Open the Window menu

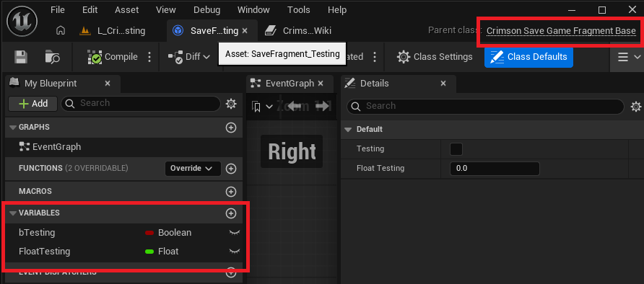tap(253, 10)
